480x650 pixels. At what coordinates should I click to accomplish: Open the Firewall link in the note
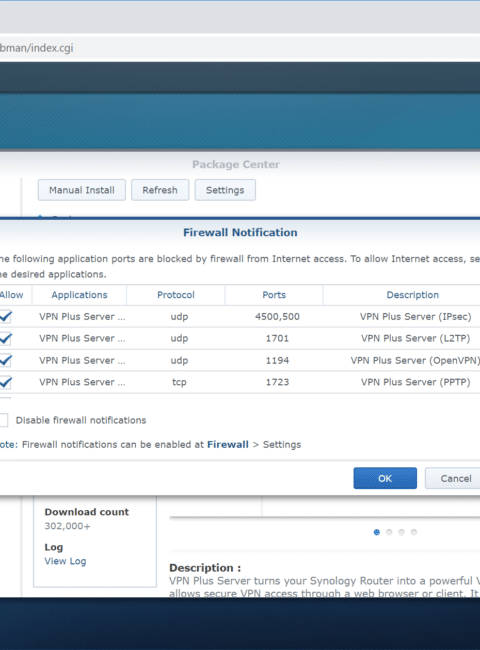click(x=228, y=444)
